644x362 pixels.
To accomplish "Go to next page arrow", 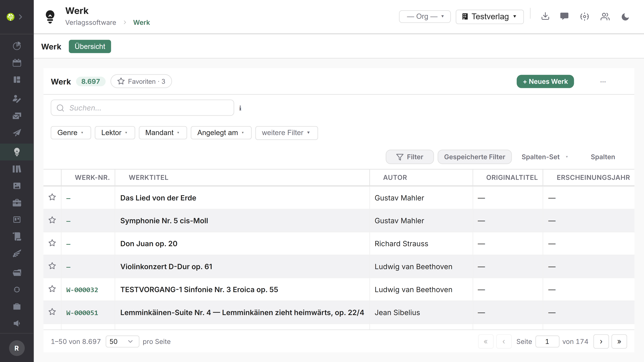I will [601, 341].
